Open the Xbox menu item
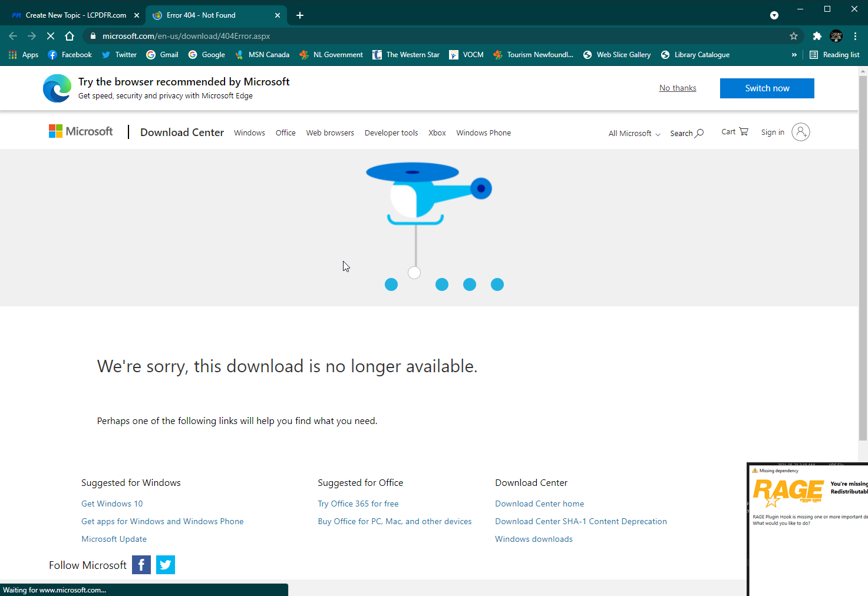Viewport: 868px width, 596px height. [x=437, y=133]
